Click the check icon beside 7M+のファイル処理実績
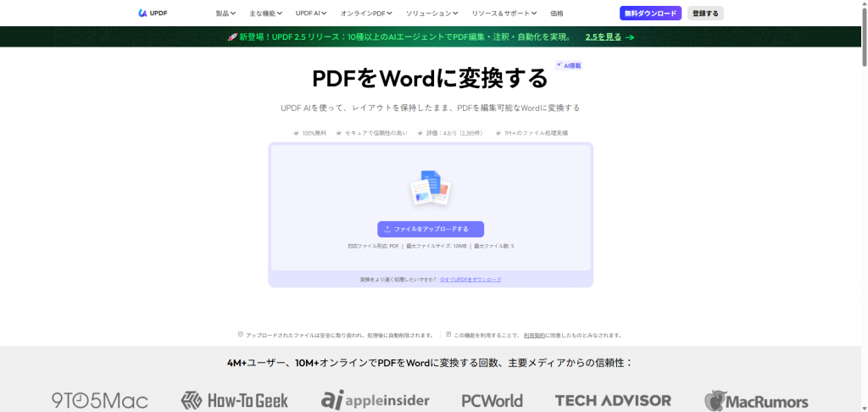The image size is (868, 412). (x=498, y=133)
